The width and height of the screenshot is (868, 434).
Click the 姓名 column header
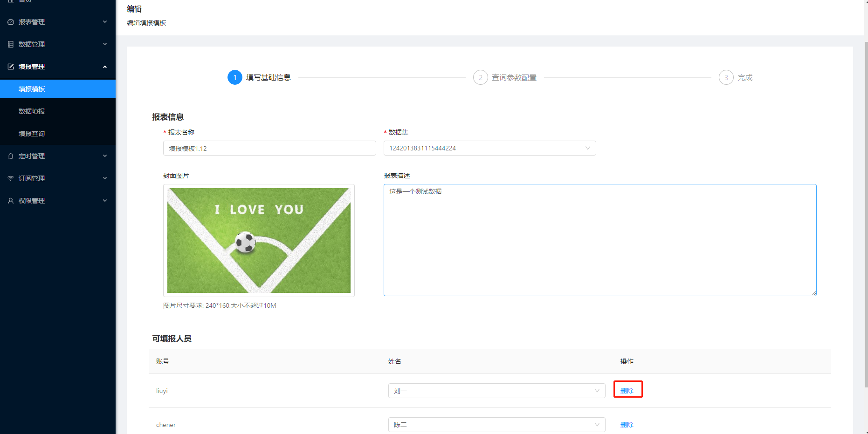394,361
